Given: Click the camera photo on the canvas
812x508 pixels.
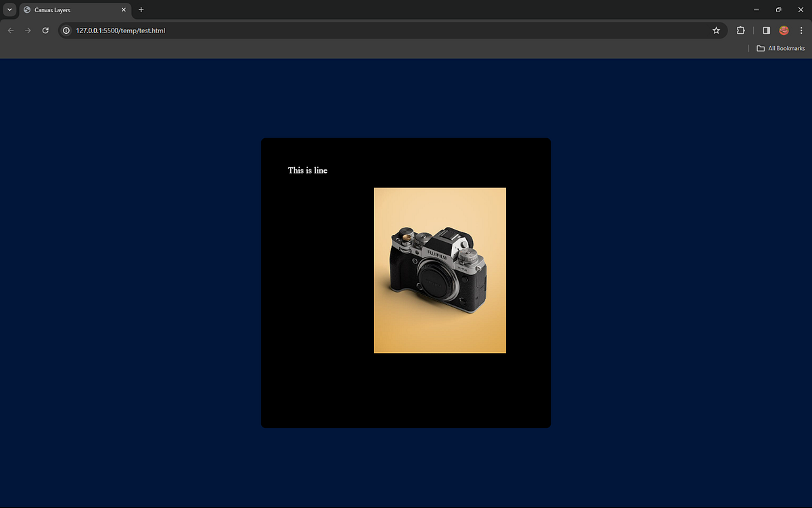Looking at the screenshot, I should [x=439, y=270].
